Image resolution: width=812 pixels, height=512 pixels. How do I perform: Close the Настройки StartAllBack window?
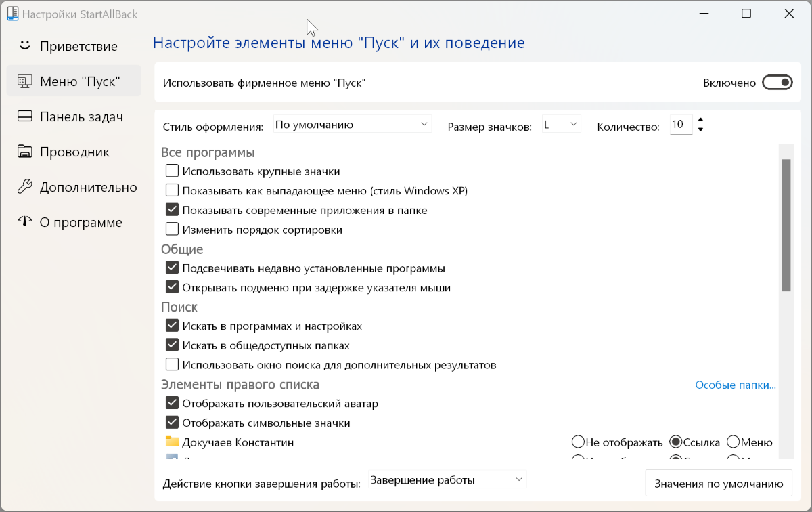point(788,14)
